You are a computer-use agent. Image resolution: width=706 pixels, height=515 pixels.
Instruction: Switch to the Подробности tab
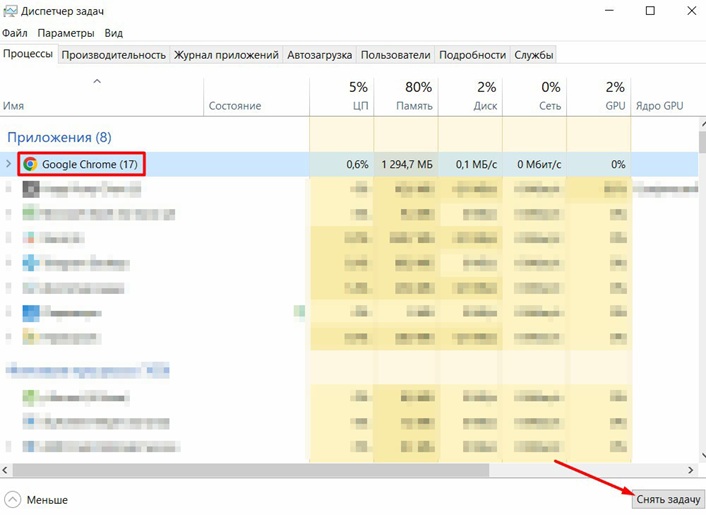(472, 55)
